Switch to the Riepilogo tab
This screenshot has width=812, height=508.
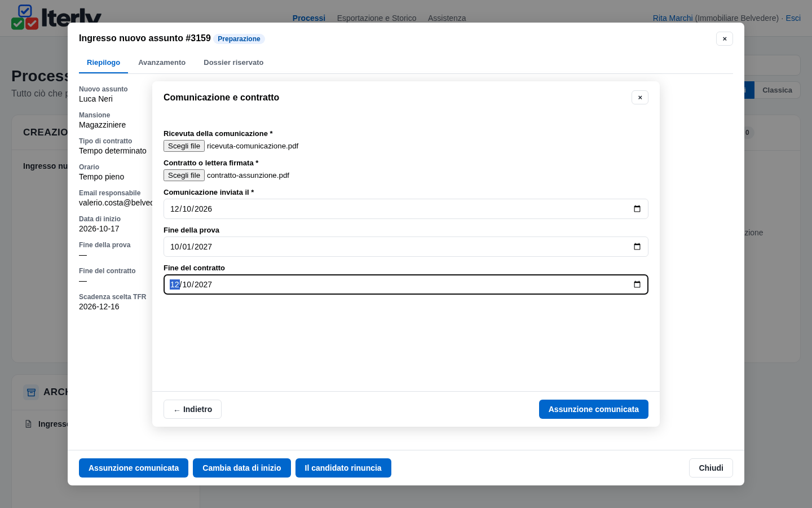click(x=103, y=63)
